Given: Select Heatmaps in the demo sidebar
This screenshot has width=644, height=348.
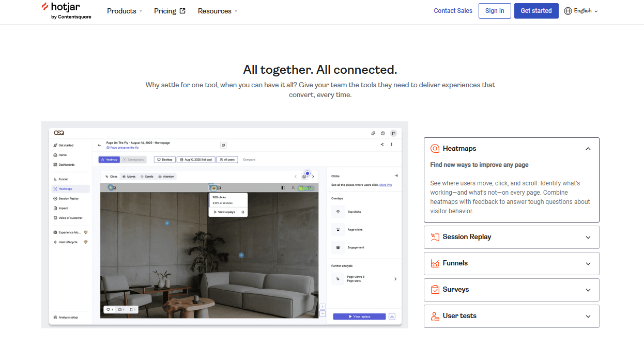Looking at the screenshot, I should pyautogui.click(x=70, y=189).
